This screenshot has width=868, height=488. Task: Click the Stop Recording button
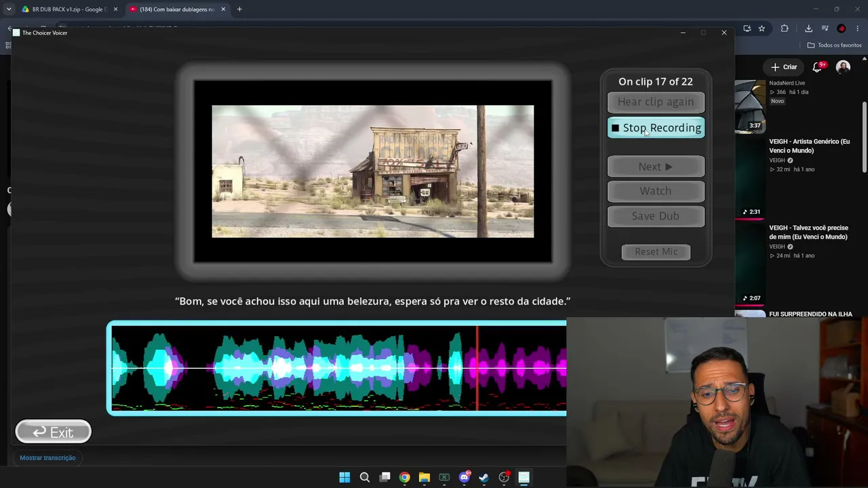point(656,127)
